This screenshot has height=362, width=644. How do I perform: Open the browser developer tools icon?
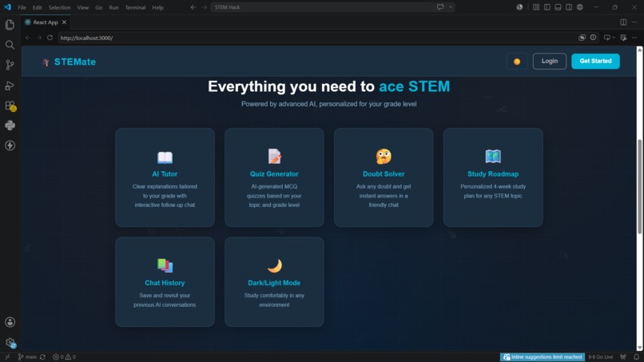[623, 38]
